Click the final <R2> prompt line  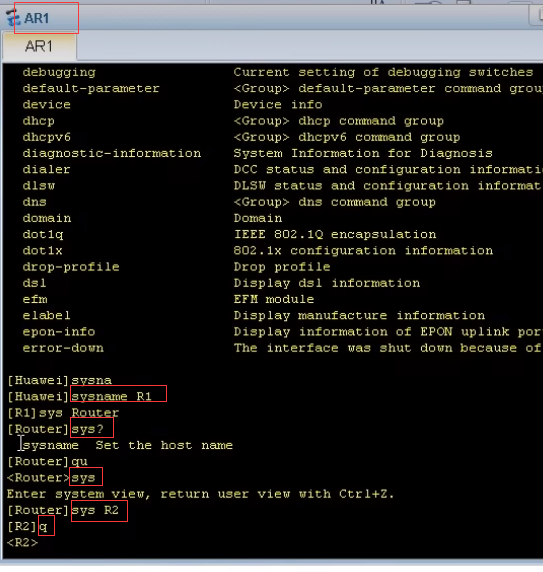23,542
